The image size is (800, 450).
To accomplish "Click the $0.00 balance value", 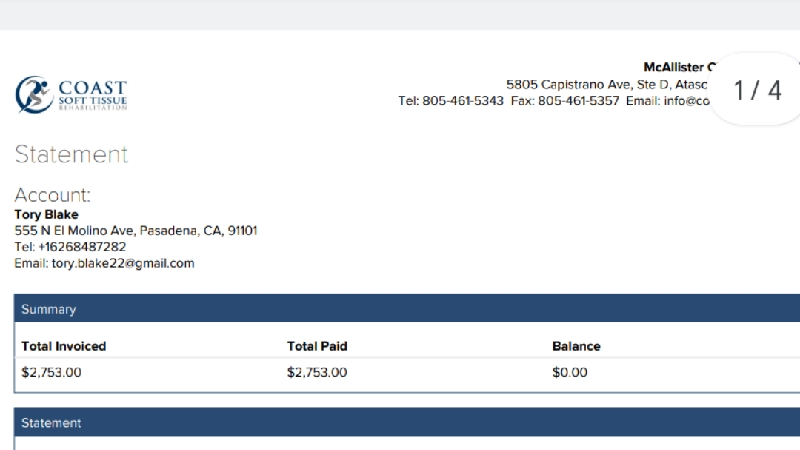I will (x=570, y=373).
